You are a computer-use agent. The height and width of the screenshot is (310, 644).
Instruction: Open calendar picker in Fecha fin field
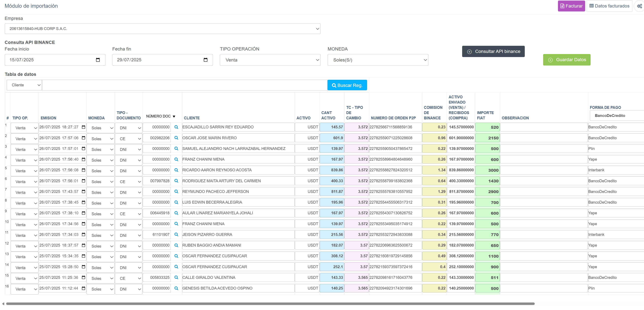tap(205, 60)
